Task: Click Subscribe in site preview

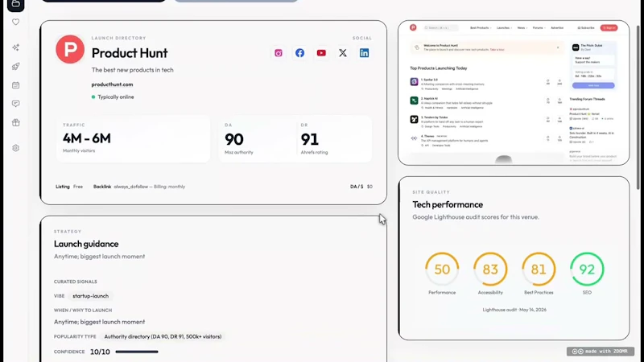Action: click(x=586, y=28)
